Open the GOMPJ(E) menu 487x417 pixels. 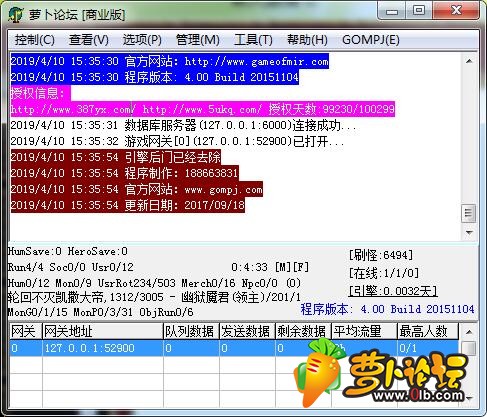371,40
